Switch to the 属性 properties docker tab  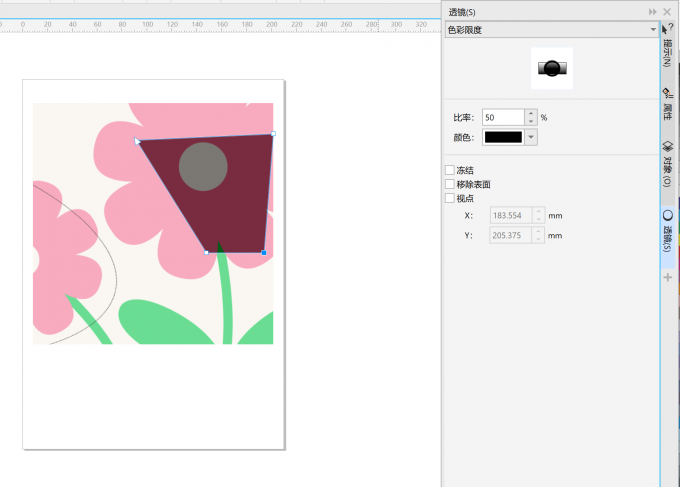668,104
